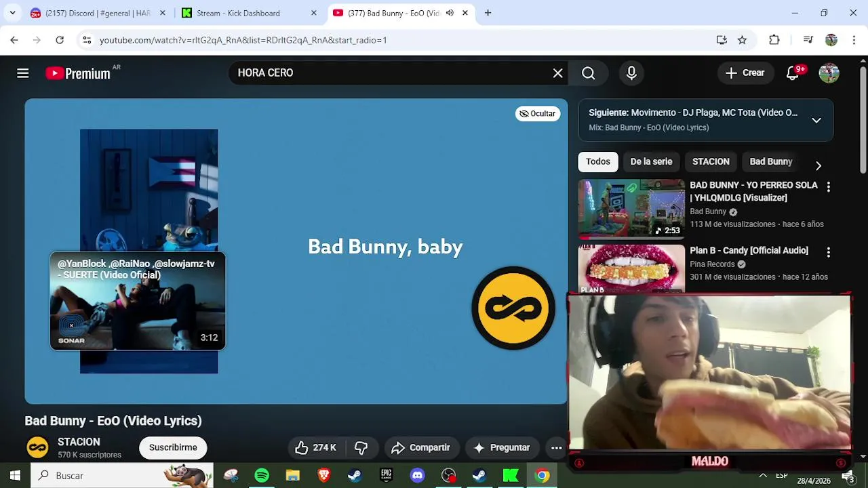Image resolution: width=868 pixels, height=488 pixels.
Task: Close the Kick Dashboard tab
Action: [x=313, y=13]
